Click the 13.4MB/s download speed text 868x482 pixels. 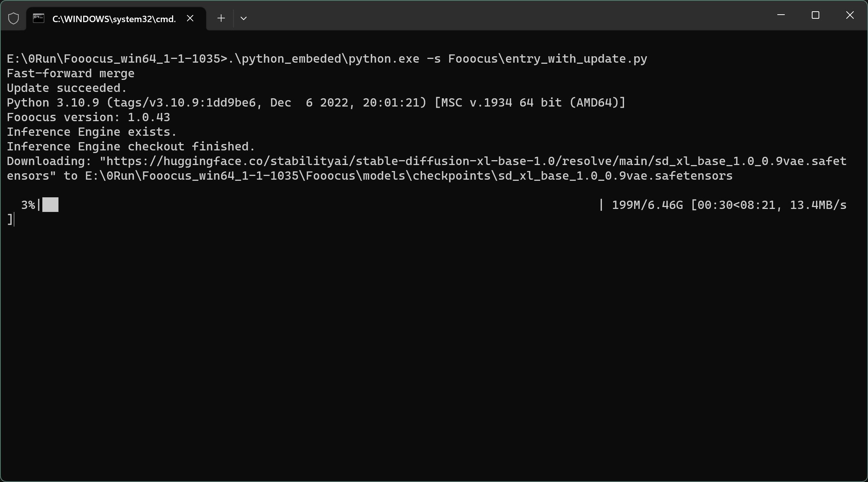click(x=818, y=205)
